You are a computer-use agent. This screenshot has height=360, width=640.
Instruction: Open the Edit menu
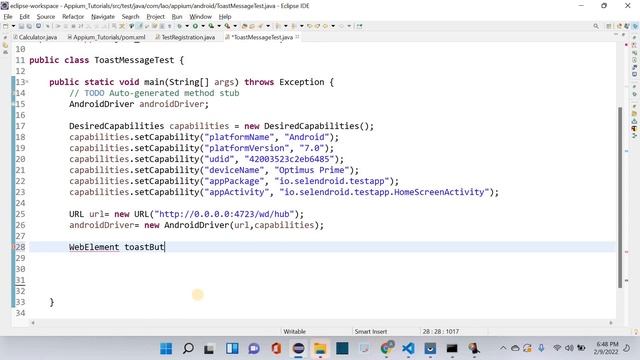tap(24, 16)
